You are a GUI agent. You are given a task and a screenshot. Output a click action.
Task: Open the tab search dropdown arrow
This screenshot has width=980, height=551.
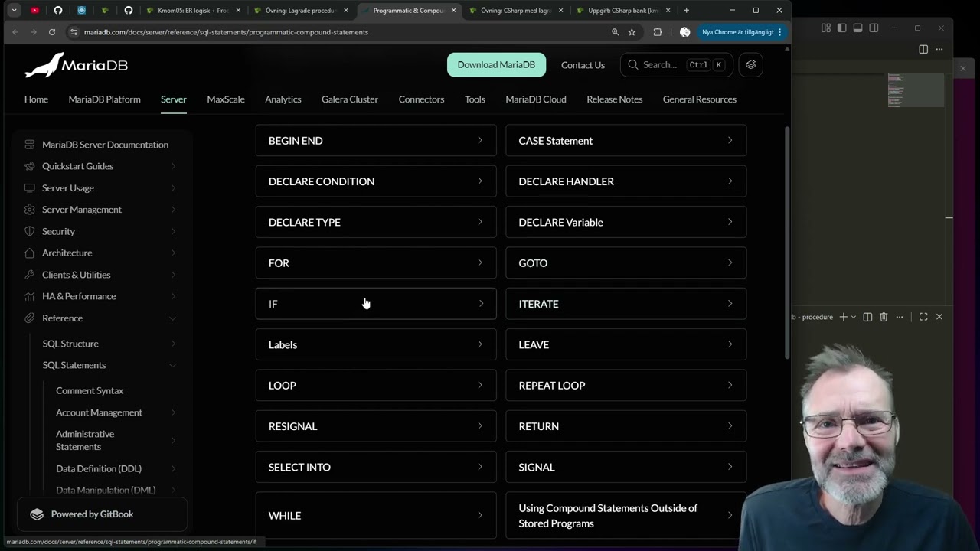(x=14, y=11)
